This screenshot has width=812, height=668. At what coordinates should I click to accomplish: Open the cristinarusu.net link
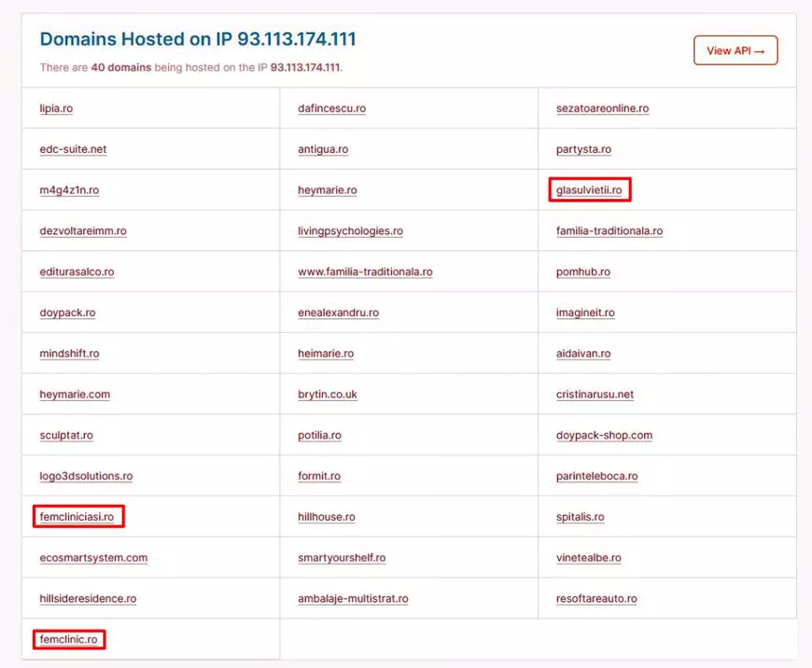595,395
